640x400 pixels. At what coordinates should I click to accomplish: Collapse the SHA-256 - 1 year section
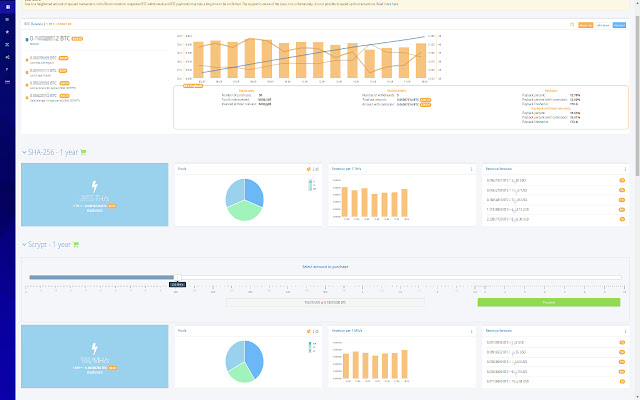24,152
